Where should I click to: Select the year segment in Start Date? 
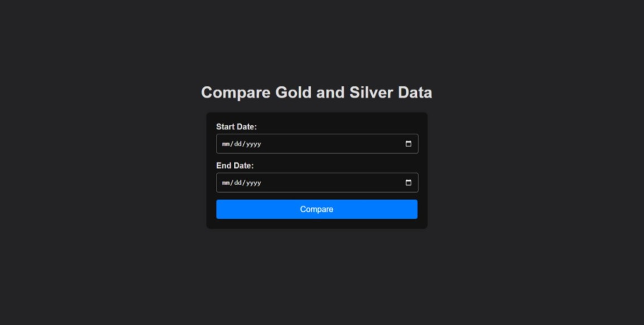tap(253, 144)
